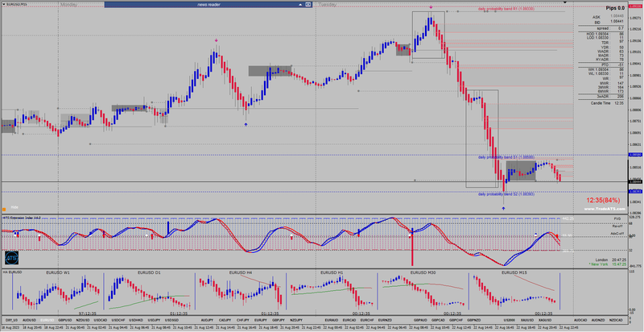This screenshot has height=332, width=644.
Task: Switch chart to DXY_U3 symbol
Action: pyautogui.click(x=11, y=320)
